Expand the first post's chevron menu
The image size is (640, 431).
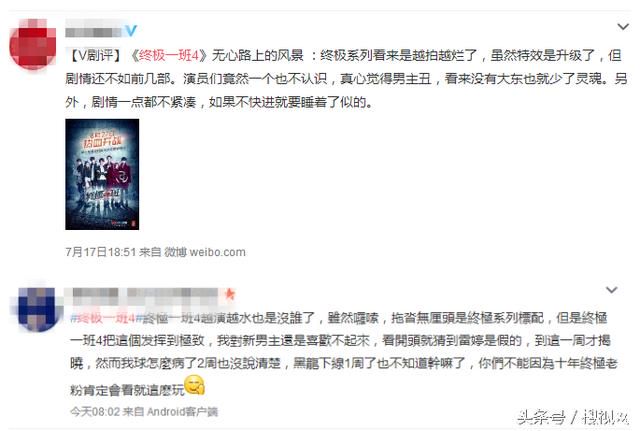pos(622,27)
